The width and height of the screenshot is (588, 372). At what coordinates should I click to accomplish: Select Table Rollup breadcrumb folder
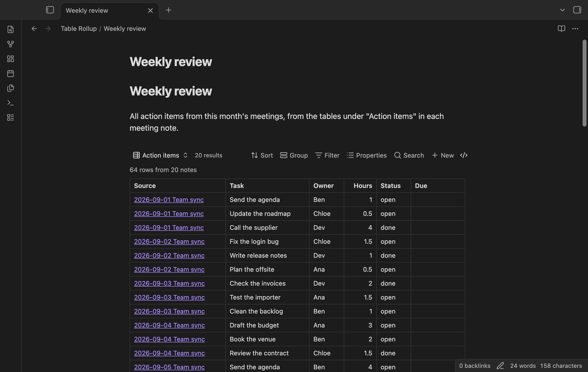click(79, 28)
